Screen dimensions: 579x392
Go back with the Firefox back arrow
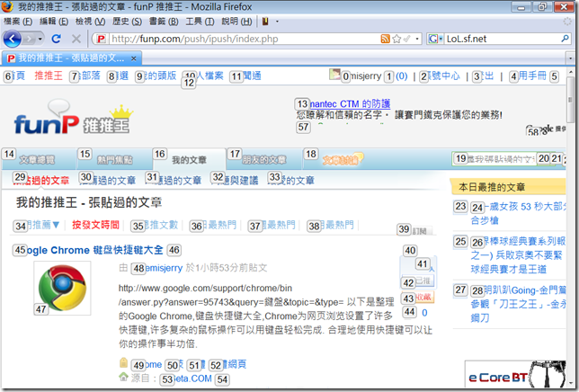pyautogui.click(x=12, y=39)
